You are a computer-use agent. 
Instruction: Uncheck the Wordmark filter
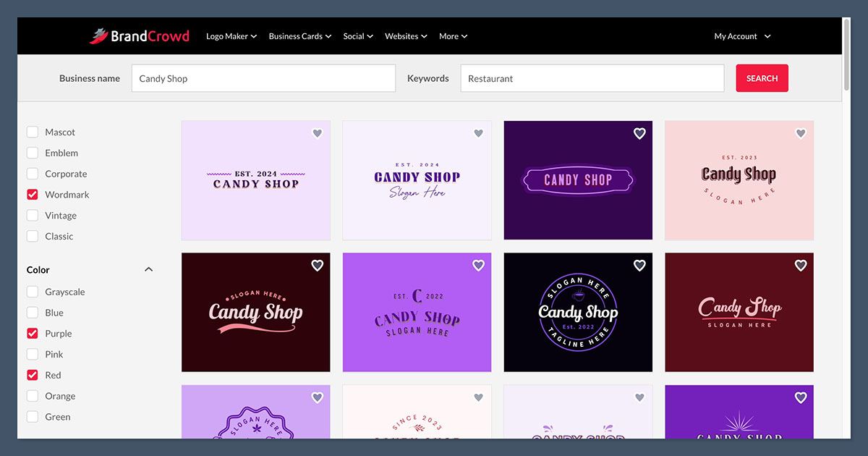[32, 194]
